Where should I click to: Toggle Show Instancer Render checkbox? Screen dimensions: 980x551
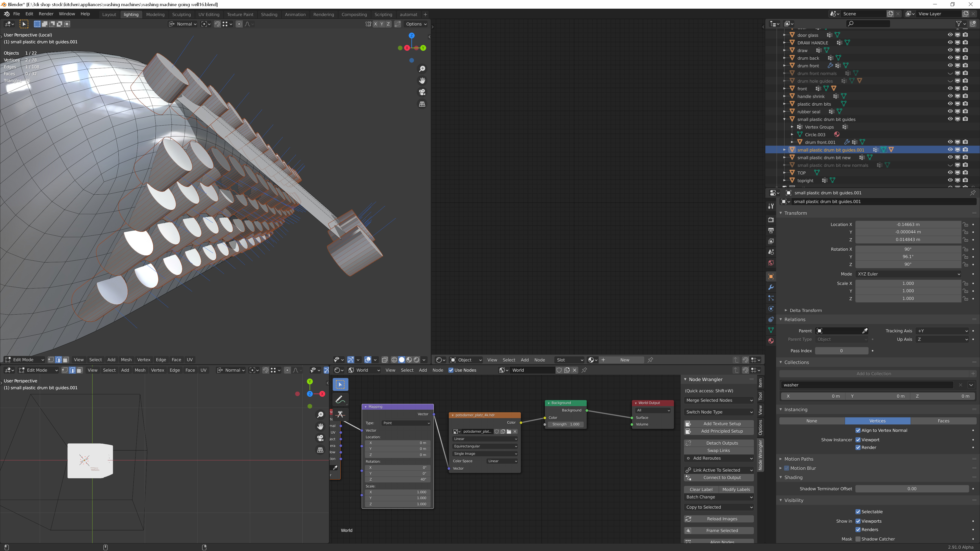[x=858, y=448]
